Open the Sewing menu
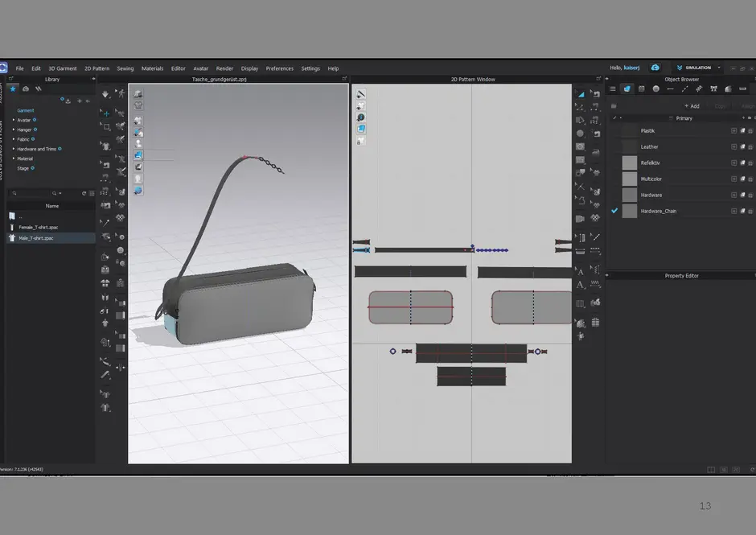This screenshot has width=756, height=535. (x=125, y=68)
